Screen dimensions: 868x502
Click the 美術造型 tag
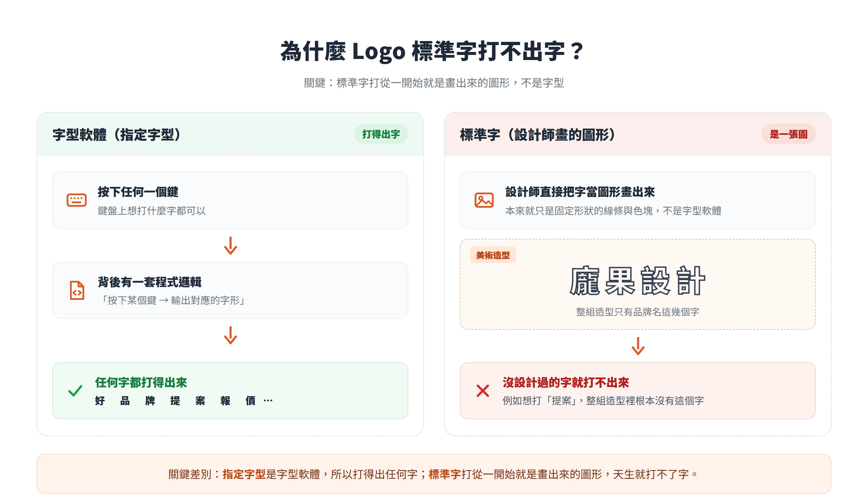point(493,255)
